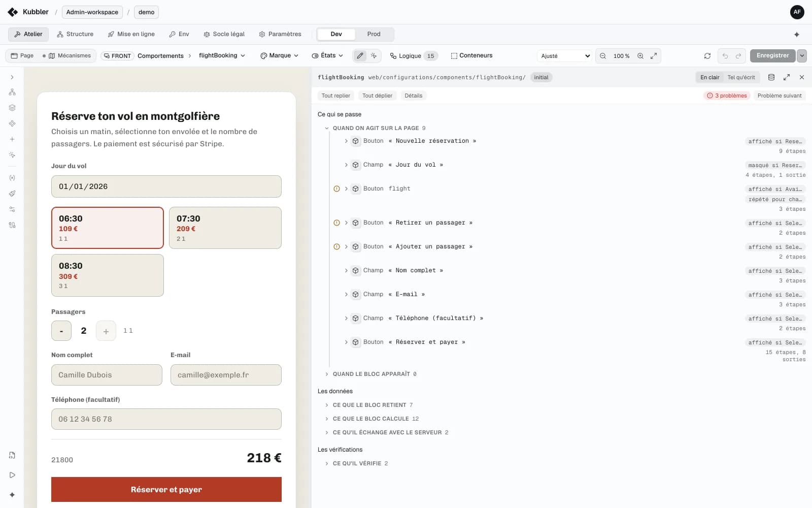Click the warning icon beside Bouton flight
Image resolution: width=812 pixels, height=508 pixels.
pos(336,188)
